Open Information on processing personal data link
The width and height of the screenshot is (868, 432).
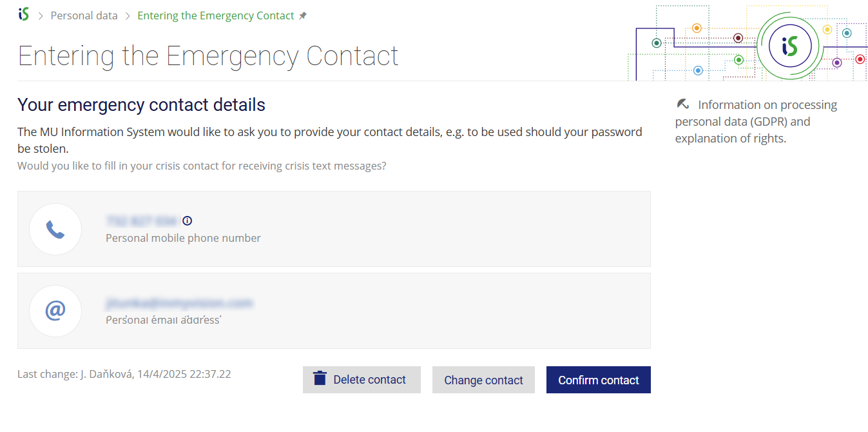pos(757,121)
